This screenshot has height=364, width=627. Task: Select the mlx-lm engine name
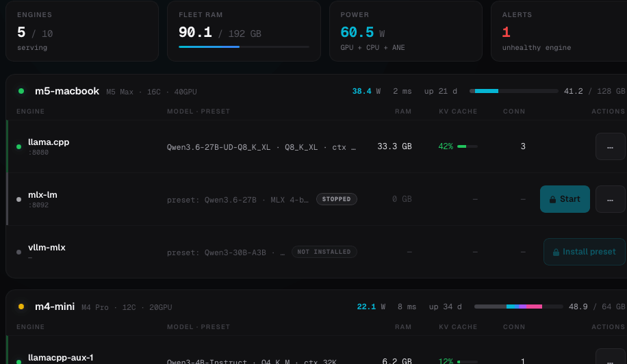pyautogui.click(x=43, y=195)
